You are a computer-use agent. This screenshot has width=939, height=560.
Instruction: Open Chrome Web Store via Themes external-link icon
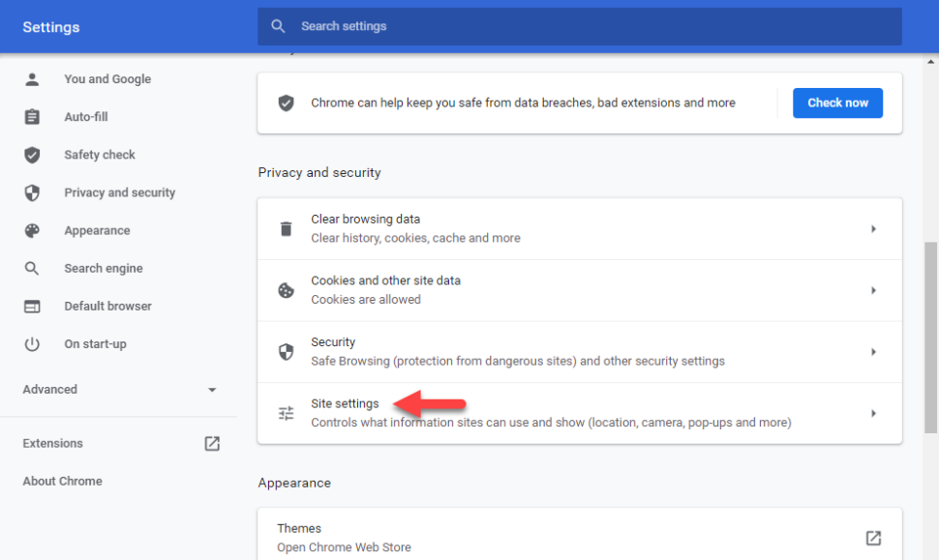click(873, 538)
